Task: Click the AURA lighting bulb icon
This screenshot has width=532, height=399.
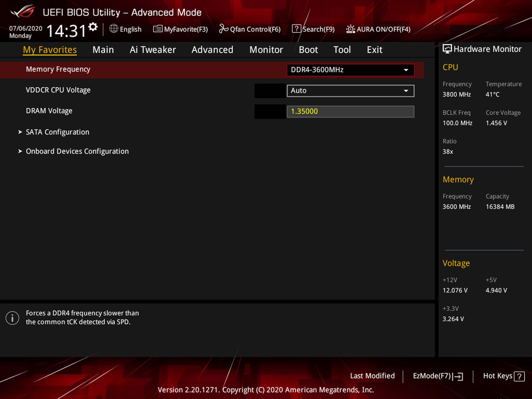Action: coord(351,29)
